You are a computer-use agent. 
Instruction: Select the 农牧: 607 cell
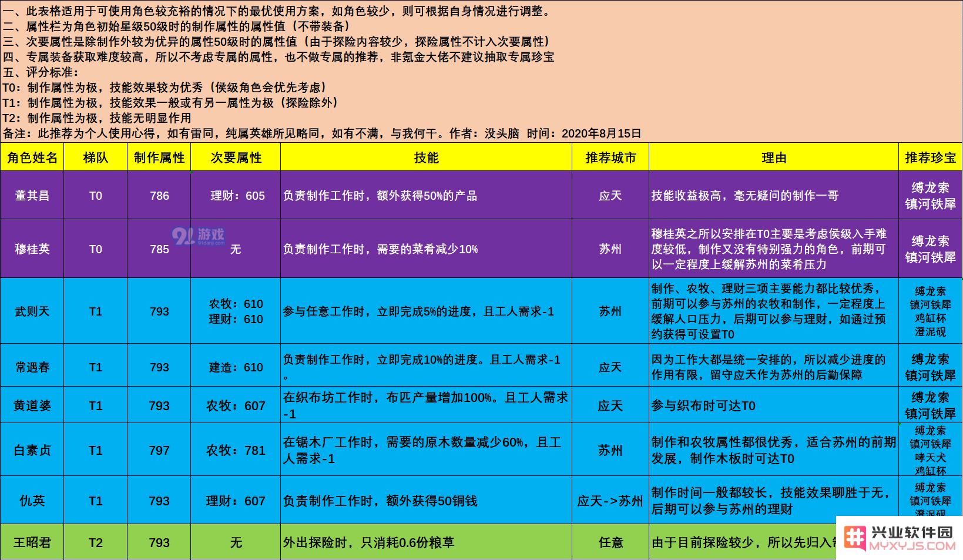click(x=236, y=405)
